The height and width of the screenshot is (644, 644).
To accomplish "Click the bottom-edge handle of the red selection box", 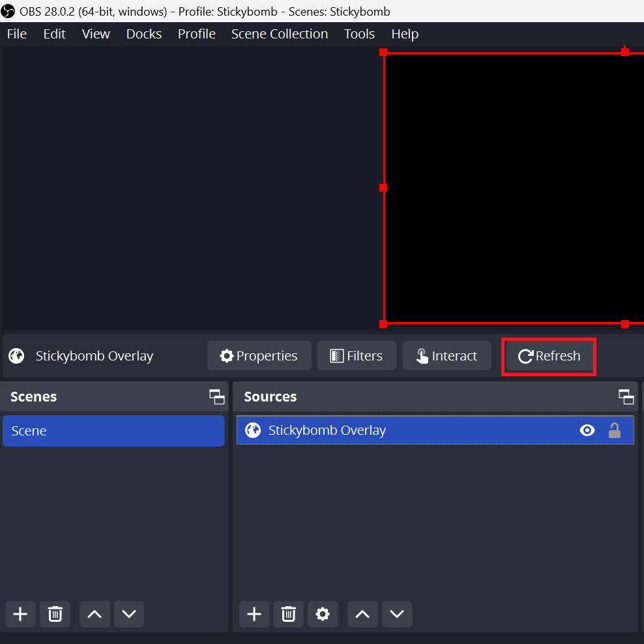I will tap(625, 324).
